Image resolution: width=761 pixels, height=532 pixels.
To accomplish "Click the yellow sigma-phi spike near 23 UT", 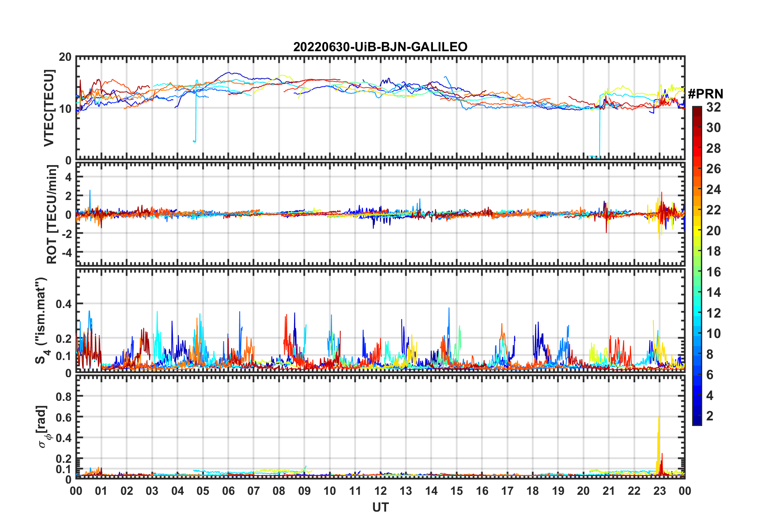I will pyautogui.click(x=659, y=446).
